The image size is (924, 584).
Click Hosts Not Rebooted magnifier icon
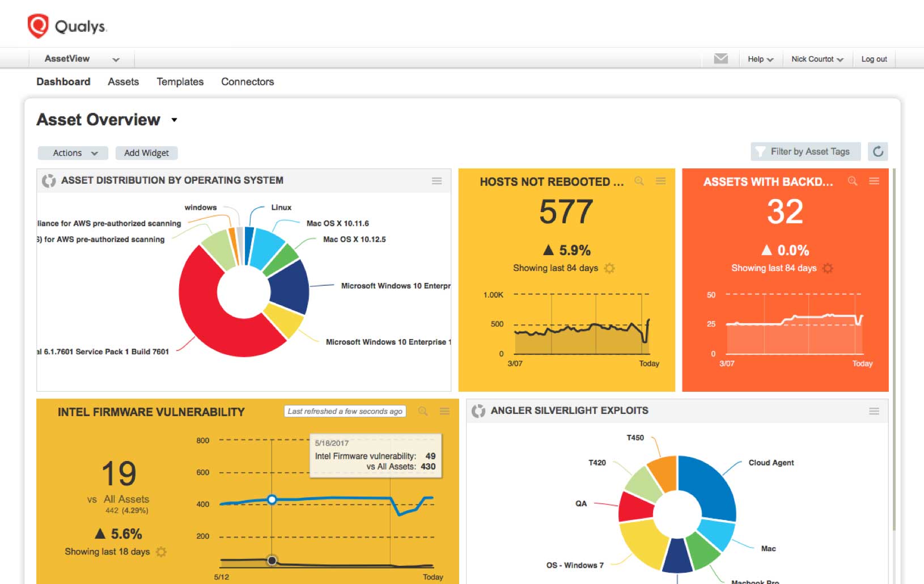click(639, 181)
